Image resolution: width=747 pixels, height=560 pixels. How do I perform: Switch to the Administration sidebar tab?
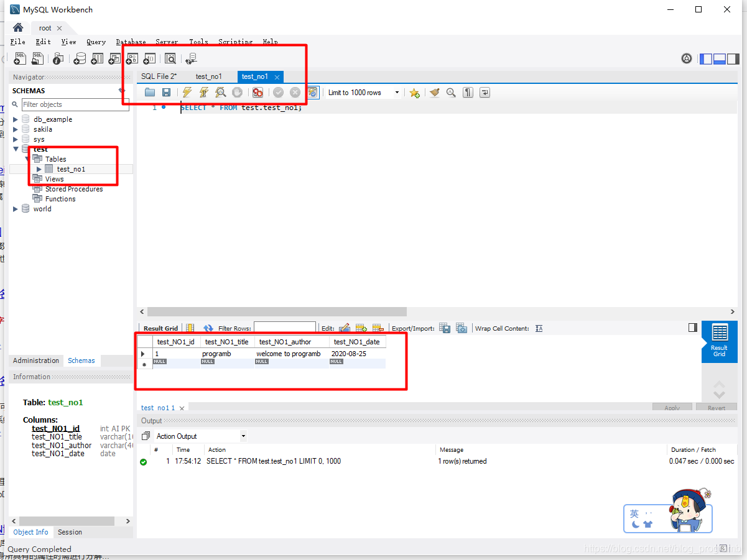coord(35,360)
